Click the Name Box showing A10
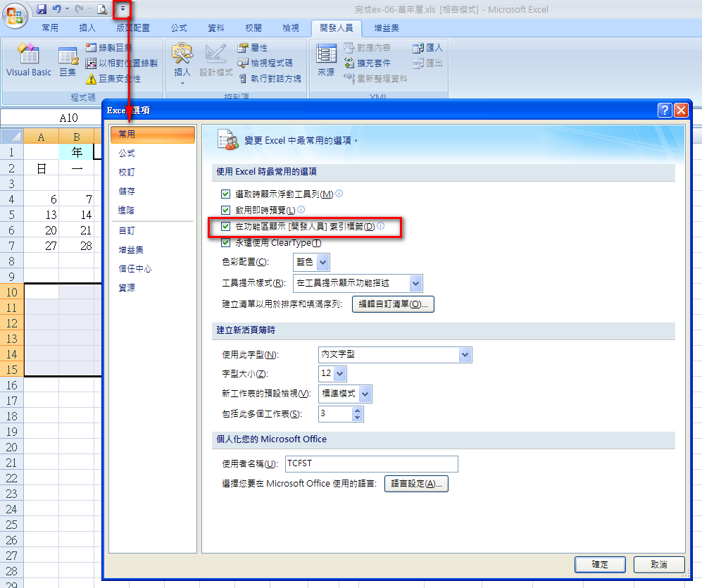702x588 pixels. (51, 118)
